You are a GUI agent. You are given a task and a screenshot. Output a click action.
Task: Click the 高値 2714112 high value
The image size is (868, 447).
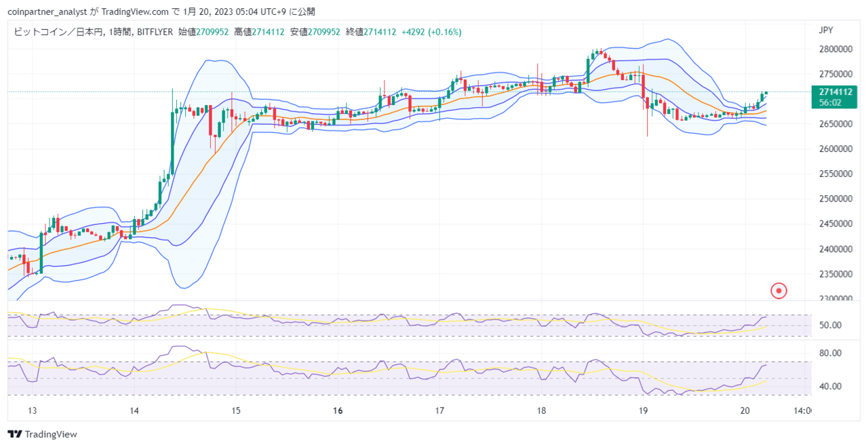coord(259,31)
